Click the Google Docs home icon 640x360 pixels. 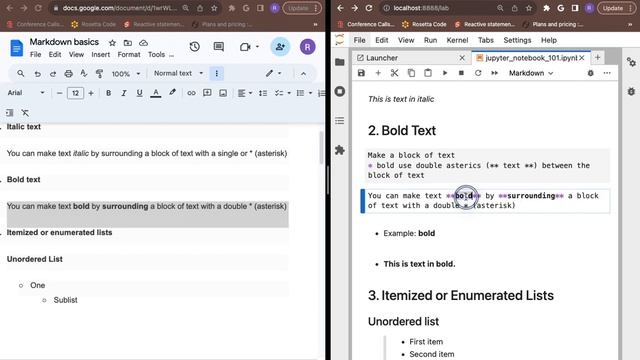17,48
